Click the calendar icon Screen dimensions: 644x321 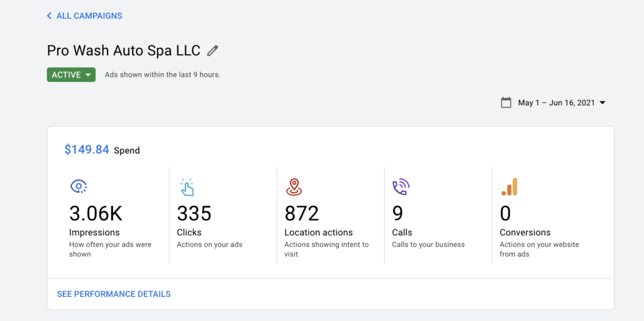[506, 103]
